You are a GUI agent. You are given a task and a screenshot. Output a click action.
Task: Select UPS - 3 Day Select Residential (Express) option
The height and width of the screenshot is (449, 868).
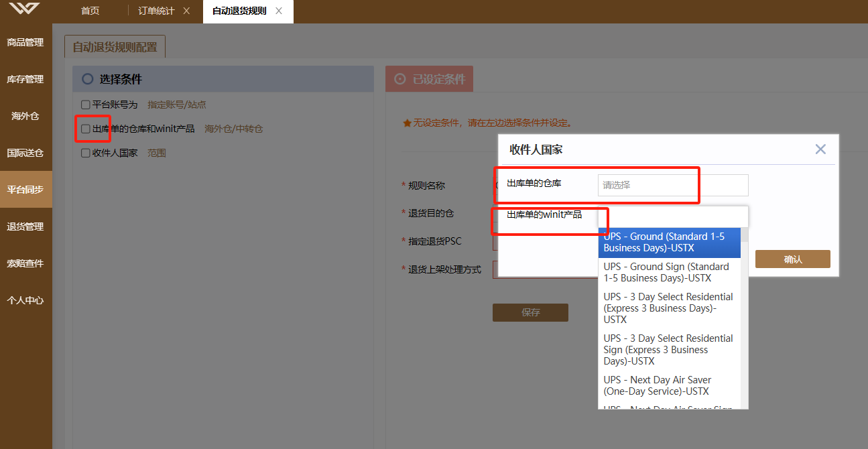pyautogui.click(x=670, y=308)
